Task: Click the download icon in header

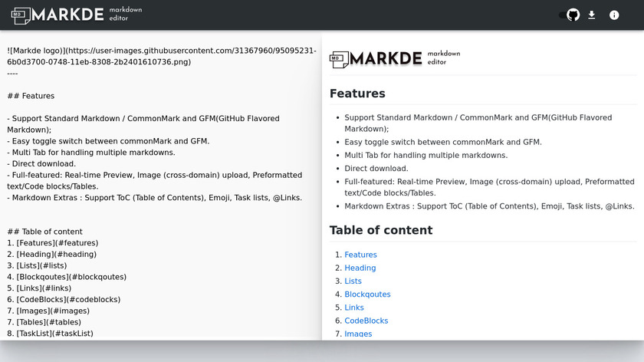Action: tap(592, 15)
